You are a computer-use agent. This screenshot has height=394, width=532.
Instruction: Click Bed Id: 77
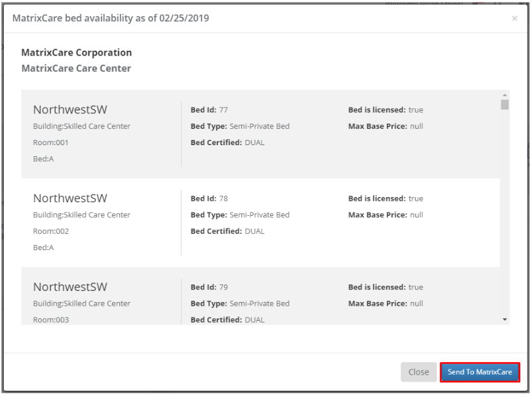(x=209, y=110)
